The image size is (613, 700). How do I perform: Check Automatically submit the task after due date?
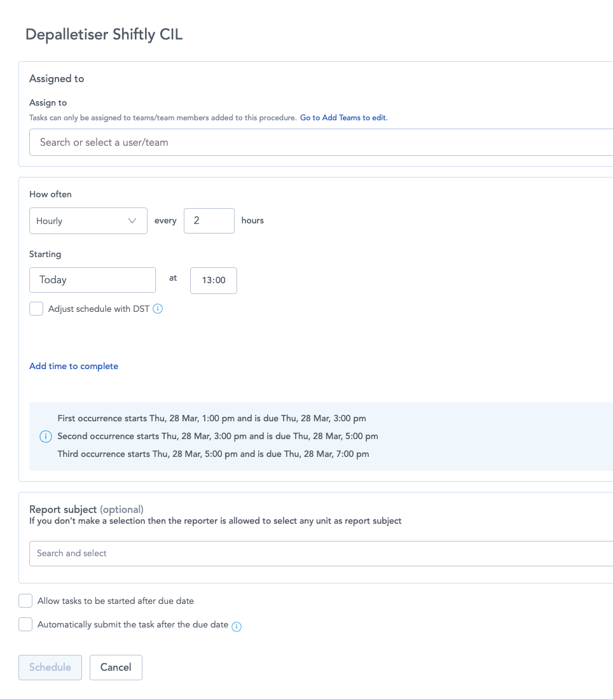click(x=25, y=625)
